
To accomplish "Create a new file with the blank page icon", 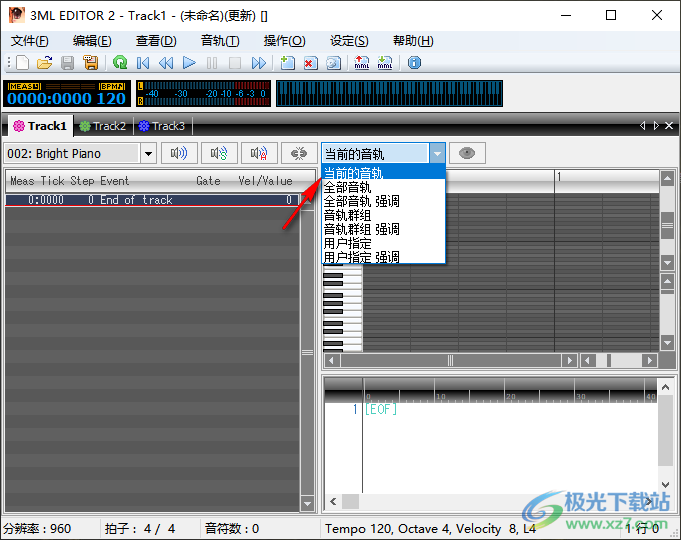I will (23, 63).
